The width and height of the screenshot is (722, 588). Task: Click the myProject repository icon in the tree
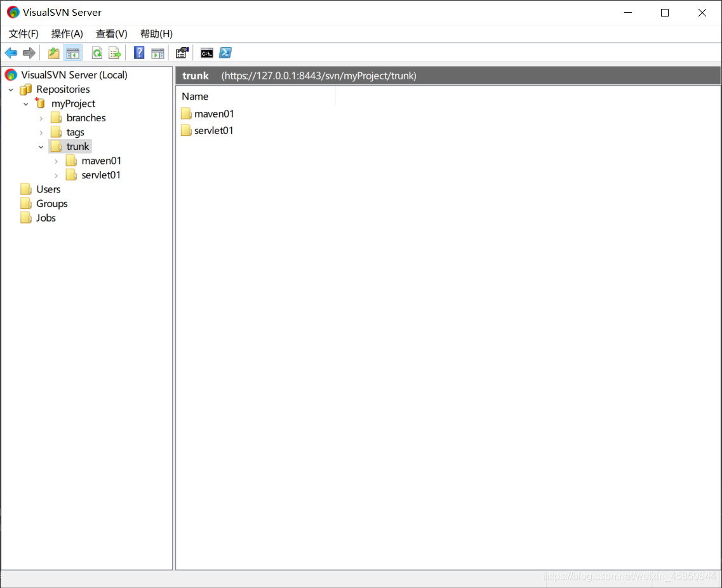pos(40,103)
